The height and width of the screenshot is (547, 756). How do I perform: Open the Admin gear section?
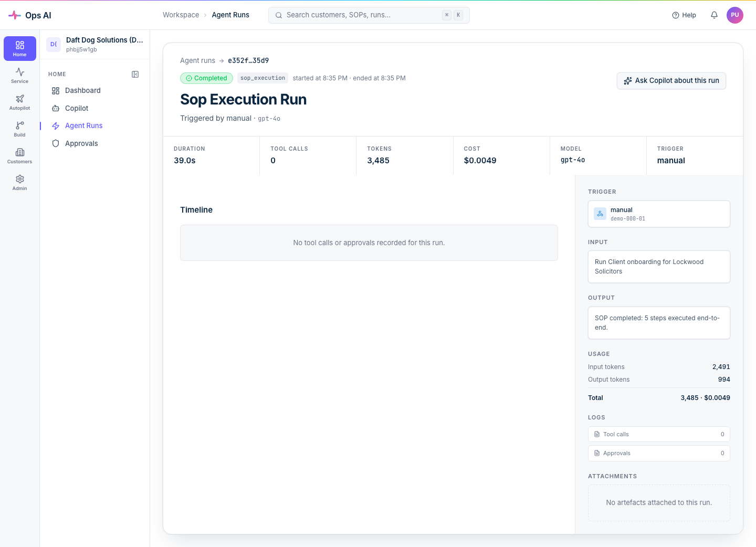tap(20, 182)
